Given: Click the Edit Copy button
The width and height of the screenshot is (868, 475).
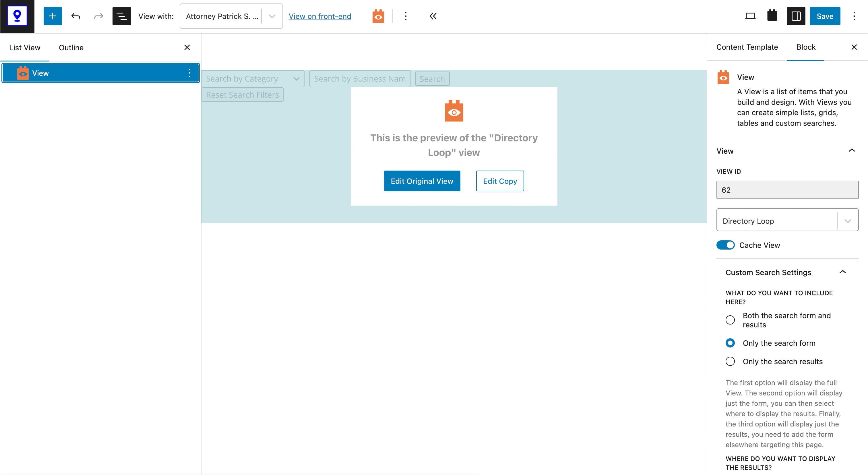Looking at the screenshot, I should 500,181.
